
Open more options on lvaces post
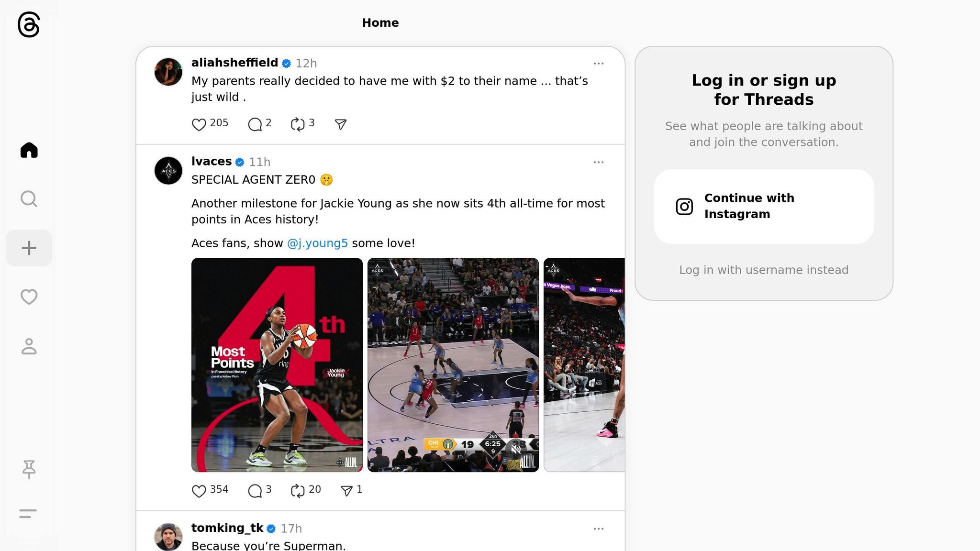pyautogui.click(x=598, y=162)
